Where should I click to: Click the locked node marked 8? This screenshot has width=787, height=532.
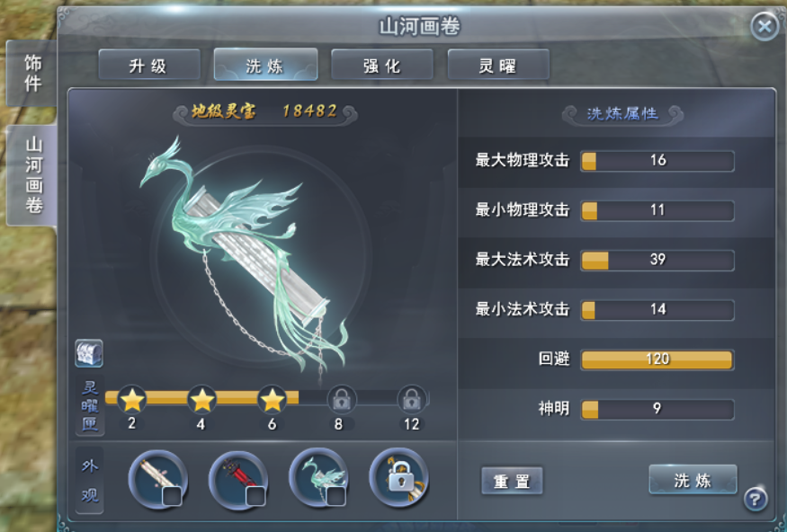(342, 400)
